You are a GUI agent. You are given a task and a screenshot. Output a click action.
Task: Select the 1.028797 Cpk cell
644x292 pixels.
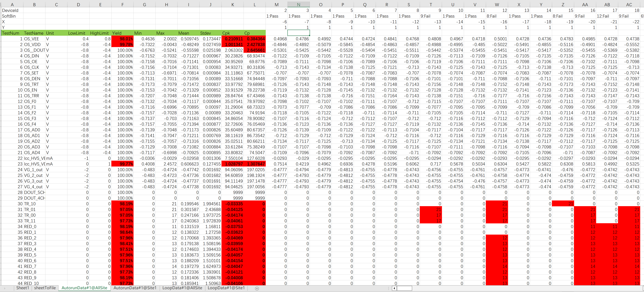pos(233,164)
